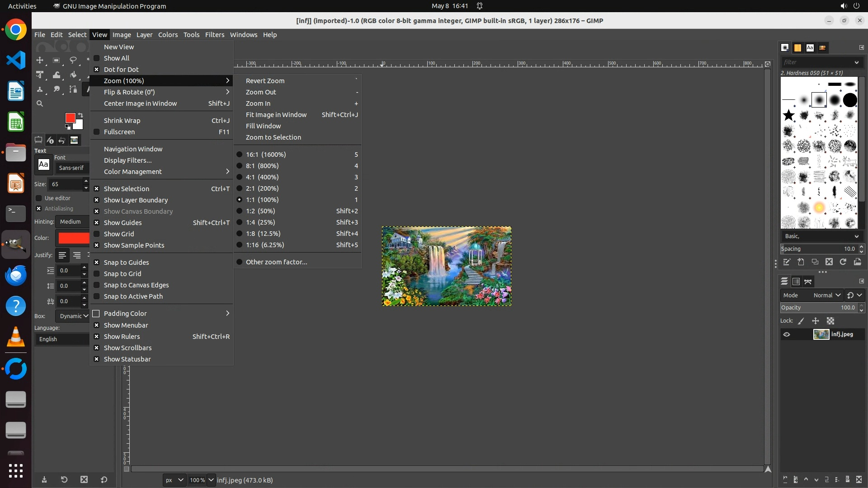
Task: Lock alpha channel for layer
Action: pos(830,321)
